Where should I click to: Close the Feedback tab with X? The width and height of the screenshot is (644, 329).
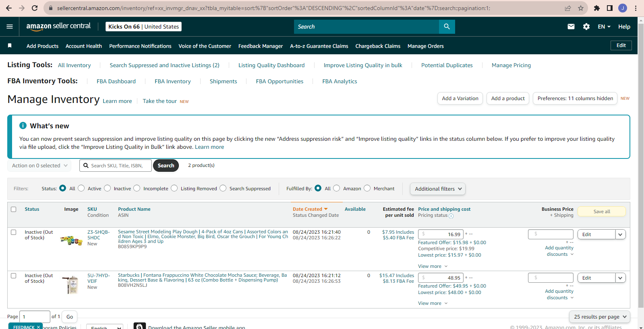tap(39, 327)
